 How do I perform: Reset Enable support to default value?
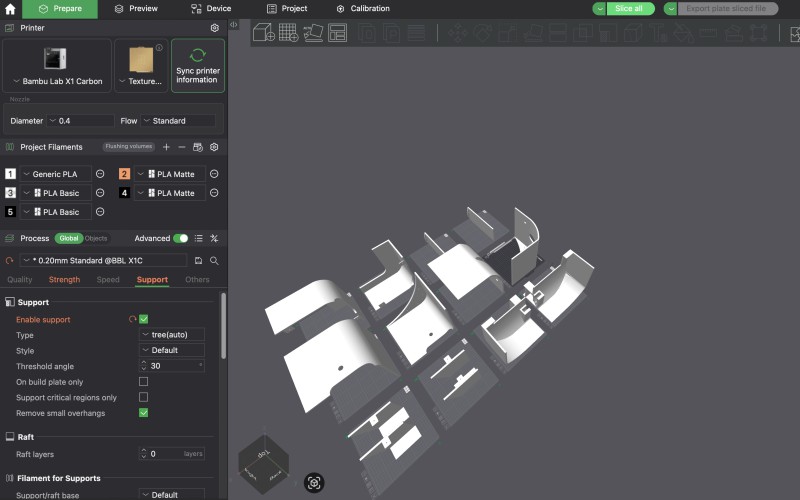[x=133, y=319]
